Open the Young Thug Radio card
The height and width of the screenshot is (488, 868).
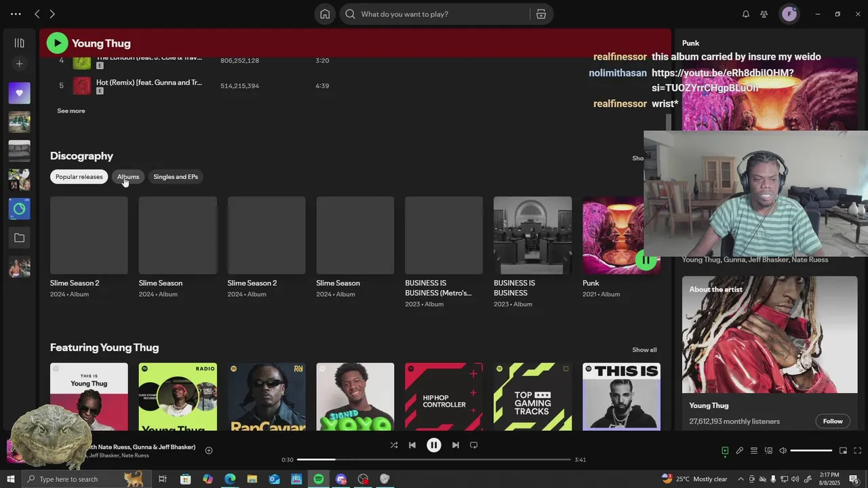pyautogui.click(x=178, y=396)
